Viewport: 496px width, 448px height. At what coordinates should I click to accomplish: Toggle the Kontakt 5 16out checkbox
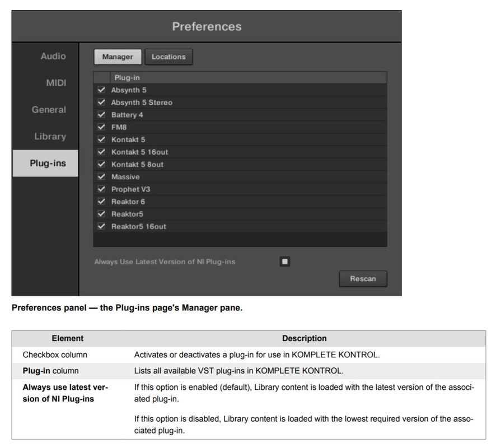point(101,152)
